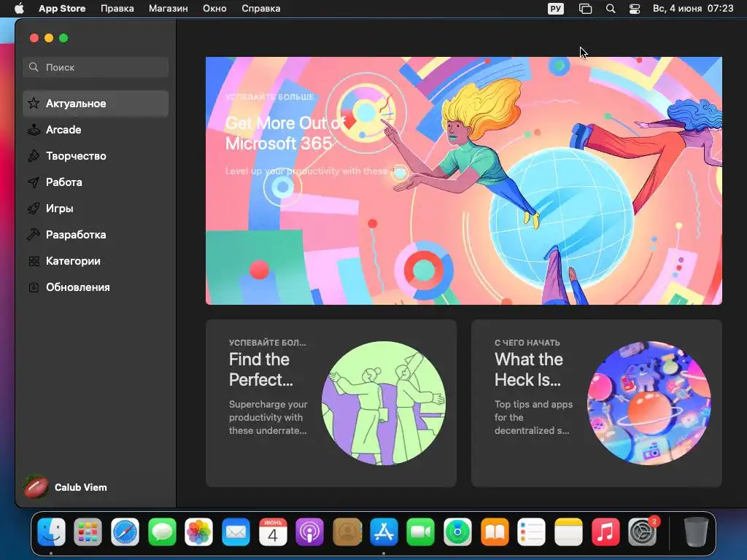Switch the РУ input source indicator
The height and width of the screenshot is (560, 747).
[x=555, y=9]
